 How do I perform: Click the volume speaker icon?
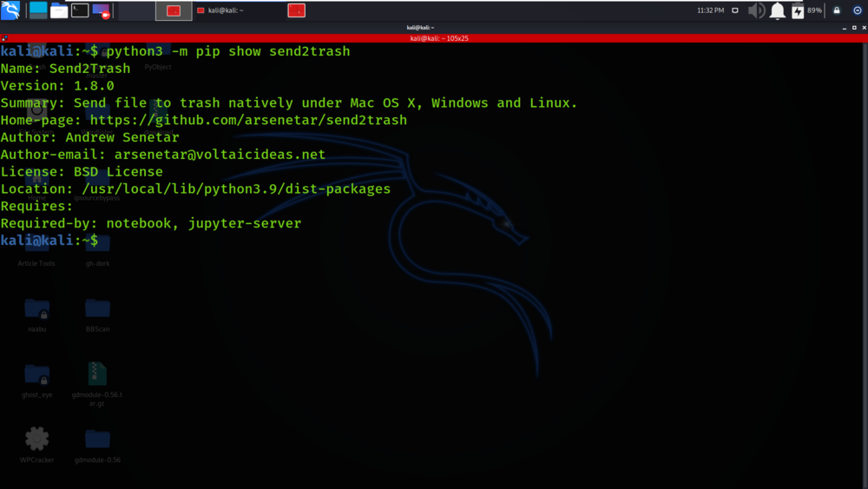pyautogui.click(x=756, y=10)
